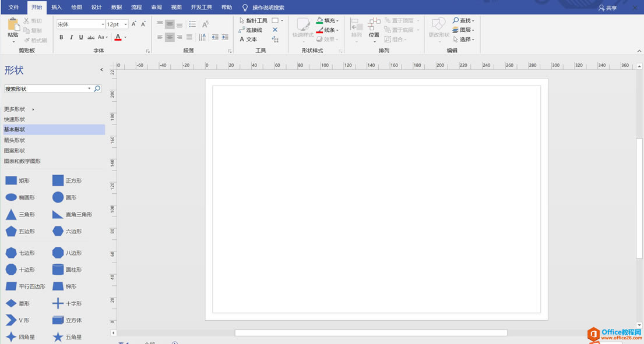644x344 pixels.
Task: Toggle bold formatting
Action: pyautogui.click(x=61, y=37)
